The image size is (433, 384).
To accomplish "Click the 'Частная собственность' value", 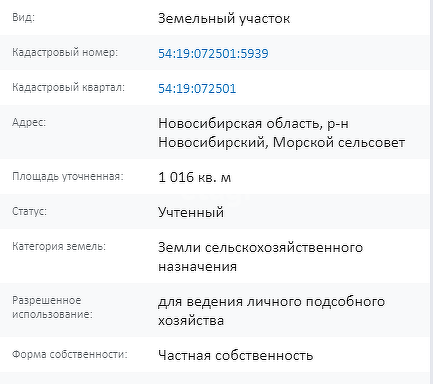I will [235, 356].
